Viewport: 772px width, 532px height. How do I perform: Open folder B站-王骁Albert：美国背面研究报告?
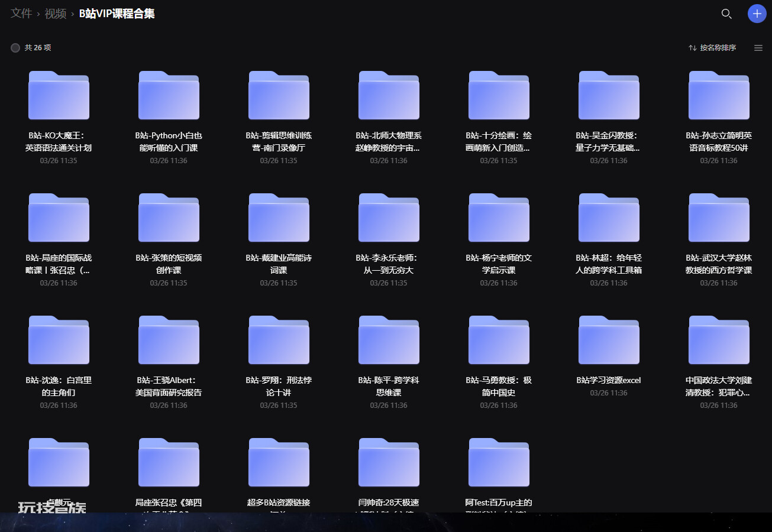coord(169,340)
